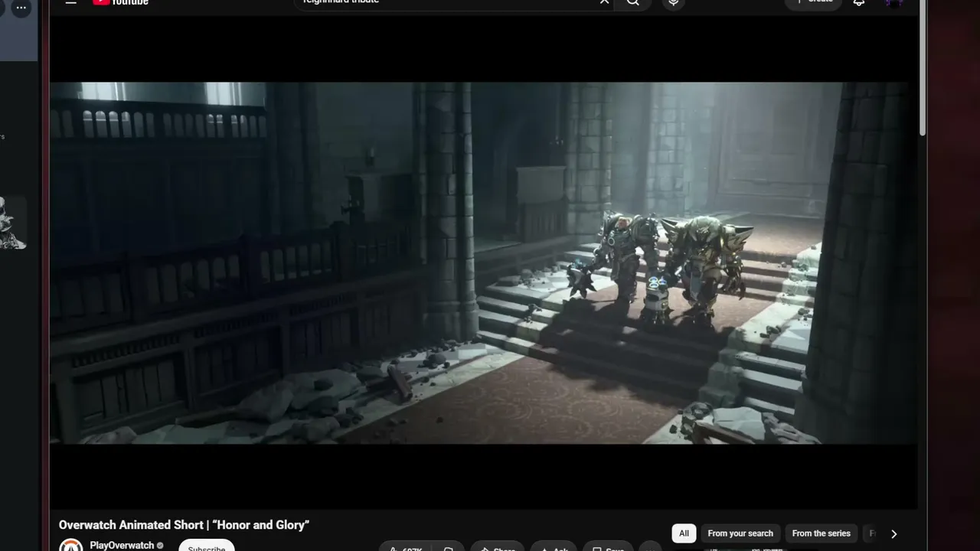Screen dimensions: 980x551
Task: Subscribe to PlayOverwatch
Action: pos(207,546)
